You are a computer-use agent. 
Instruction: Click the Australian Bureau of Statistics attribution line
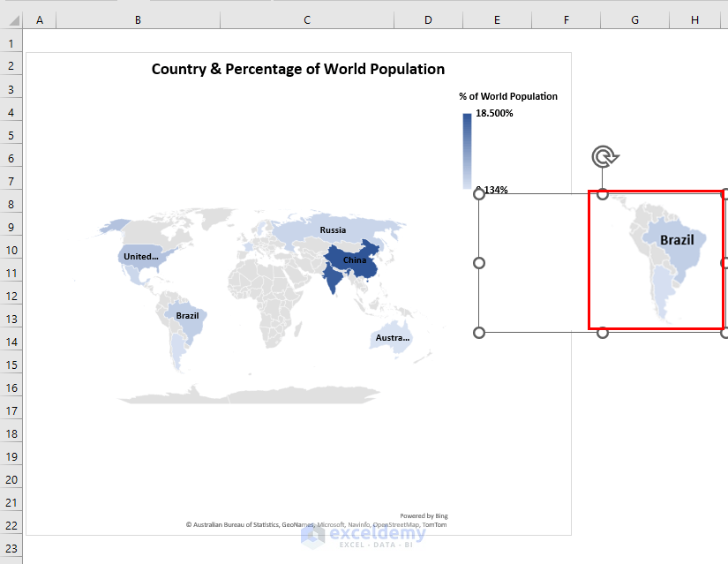click(316, 524)
